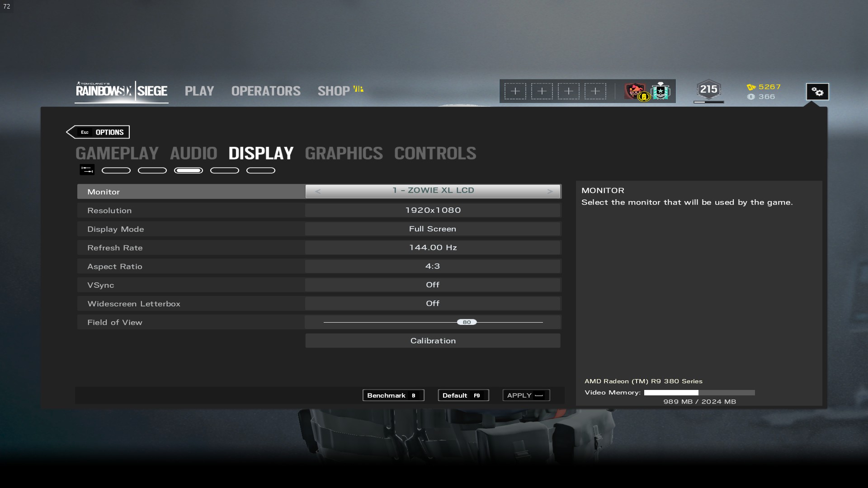Toggle the VSync Off setting
Screen dimensions: 868x488
coord(433,285)
